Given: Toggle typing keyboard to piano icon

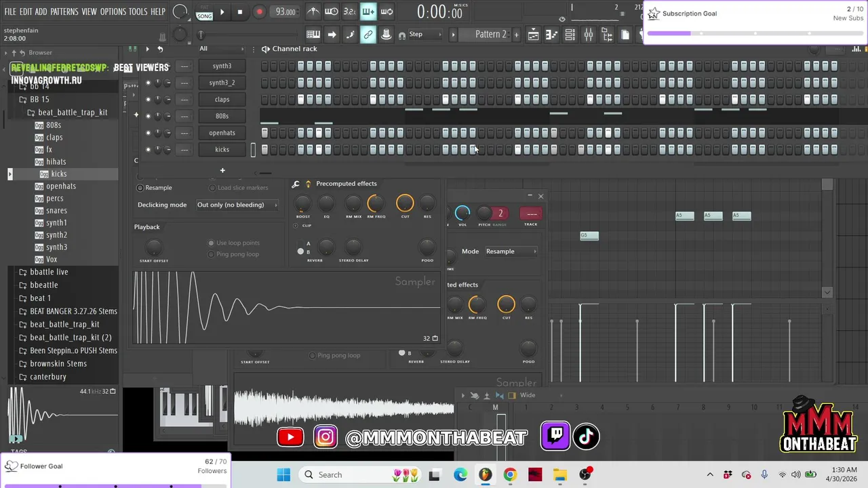Looking at the screenshot, I should pyautogui.click(x=313, y=35).
